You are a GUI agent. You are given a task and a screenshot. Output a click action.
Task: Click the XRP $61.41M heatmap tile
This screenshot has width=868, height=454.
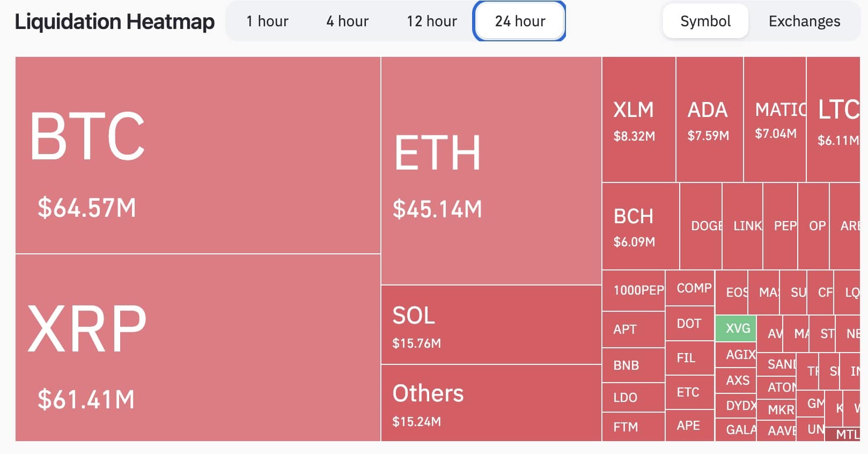click(197, 348)
